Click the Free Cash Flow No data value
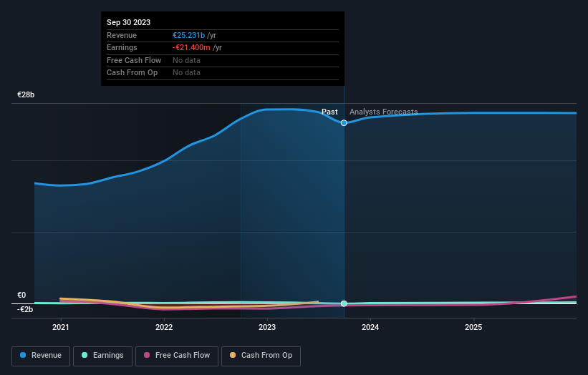This screenshot has width=588, height=375. tap(186, 60)
